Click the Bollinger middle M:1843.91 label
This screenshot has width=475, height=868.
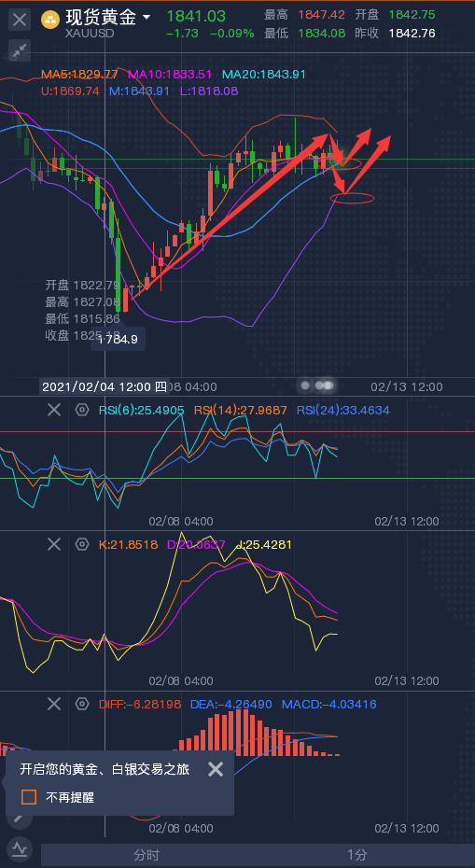[139, 91]
